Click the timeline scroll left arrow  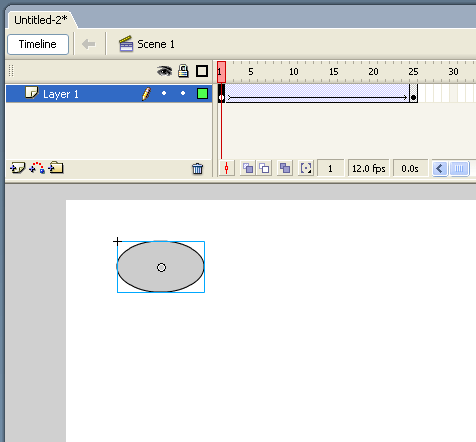[440, 168]
